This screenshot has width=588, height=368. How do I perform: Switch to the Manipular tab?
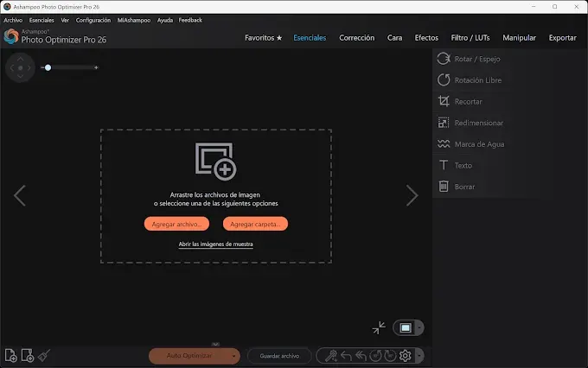click(x=519, y=38)
